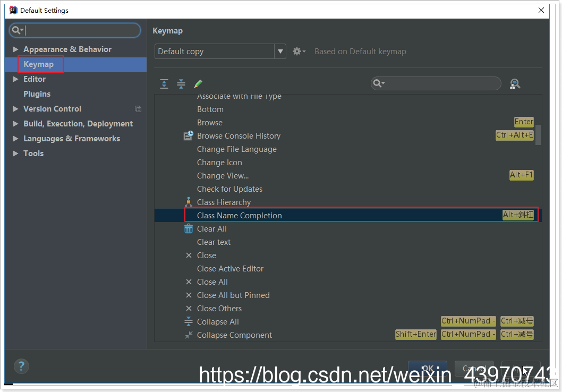The width and height of the screenshot is (562, 392).
Task: Expand Build, Execution, Deployment arrow
Action: pos(15,124)
